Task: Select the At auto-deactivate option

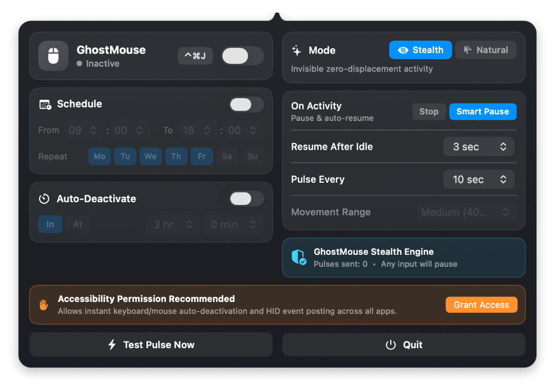Action: click(78, 224)
